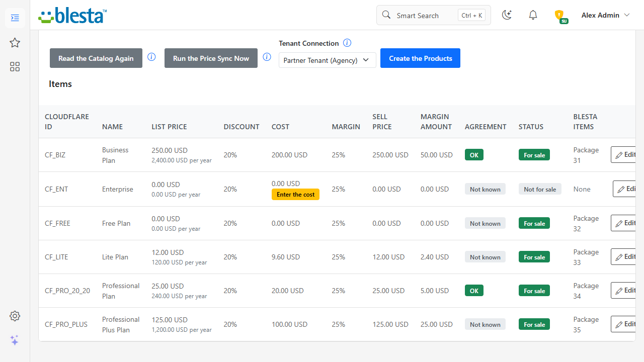
Task: Edit the Lite Plan row
Action: tap(624, 257)
